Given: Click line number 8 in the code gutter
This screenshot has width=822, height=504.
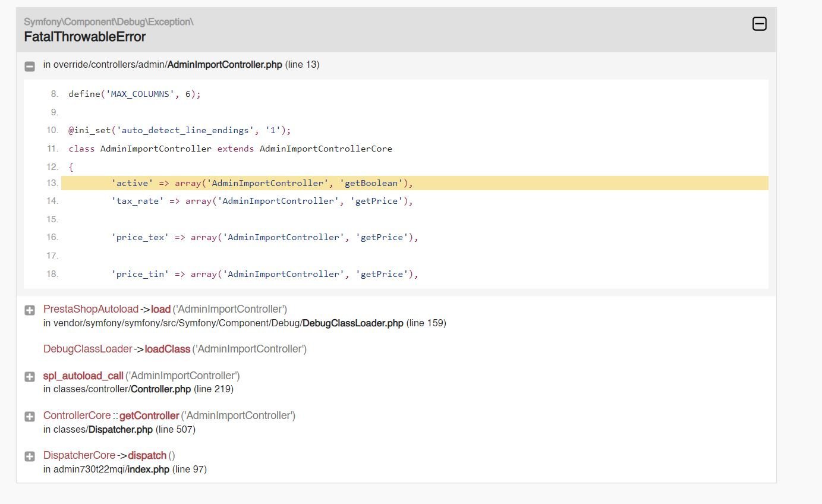Looking at the screenshot, I should click(55, 94).
